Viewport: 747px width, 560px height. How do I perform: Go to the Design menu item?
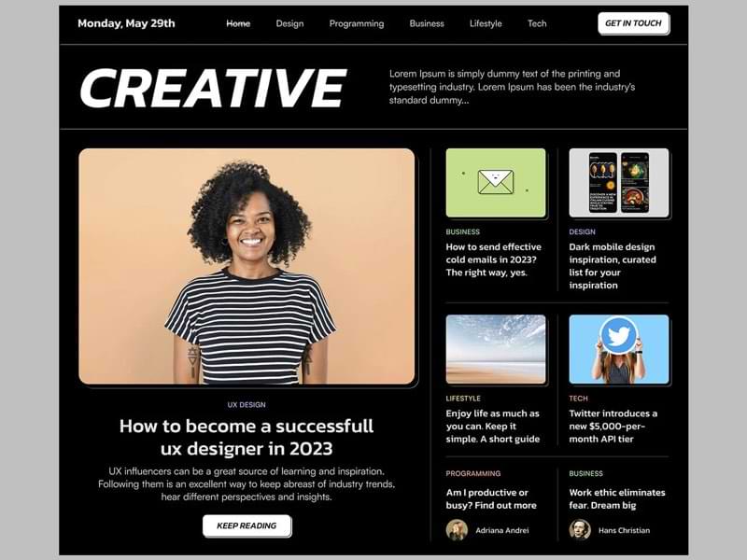pyautogui.click(x=289, y=23)
